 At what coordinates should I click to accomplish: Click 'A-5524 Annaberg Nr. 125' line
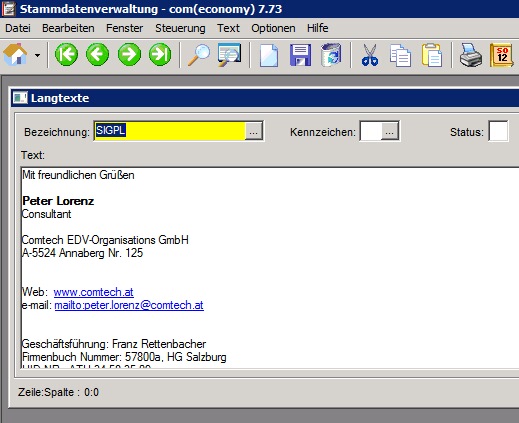[82, 253]
